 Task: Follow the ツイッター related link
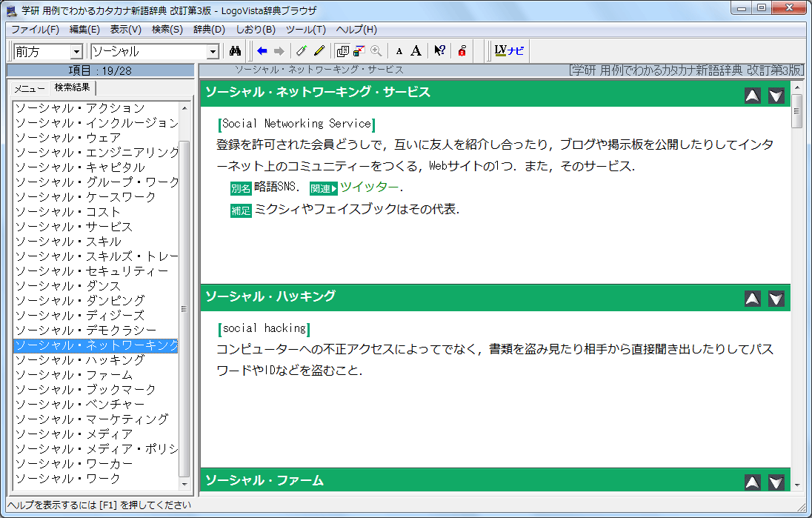369,187
